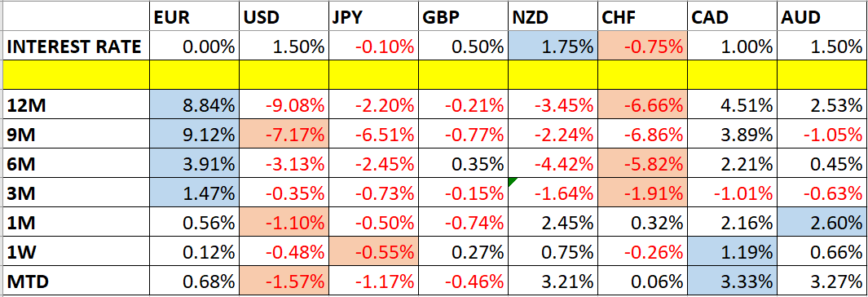
Task: Select the MTD row label
Action: 75,282
